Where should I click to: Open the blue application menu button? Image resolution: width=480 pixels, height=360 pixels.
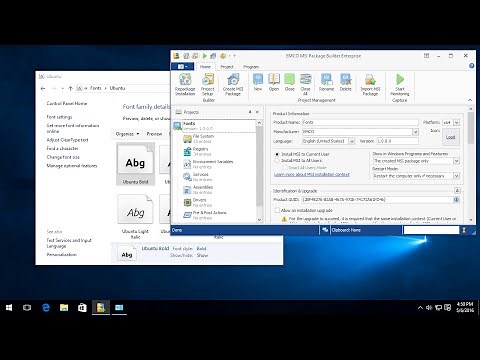182,66
